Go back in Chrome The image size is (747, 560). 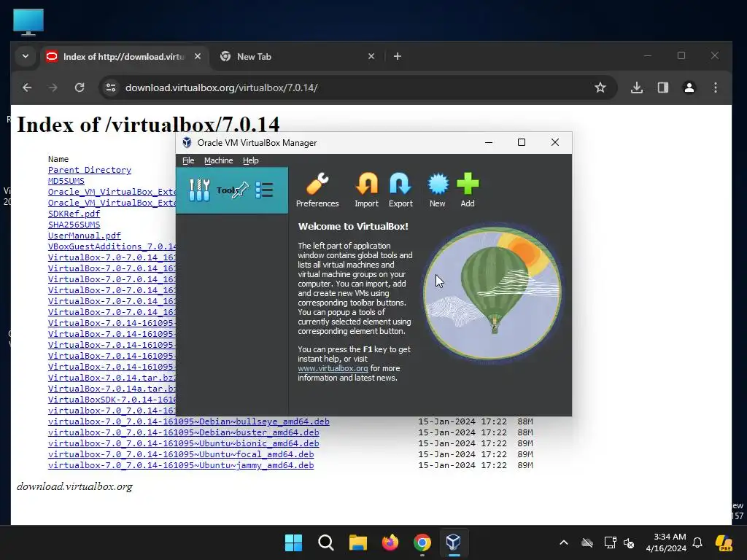pos(27,87)
